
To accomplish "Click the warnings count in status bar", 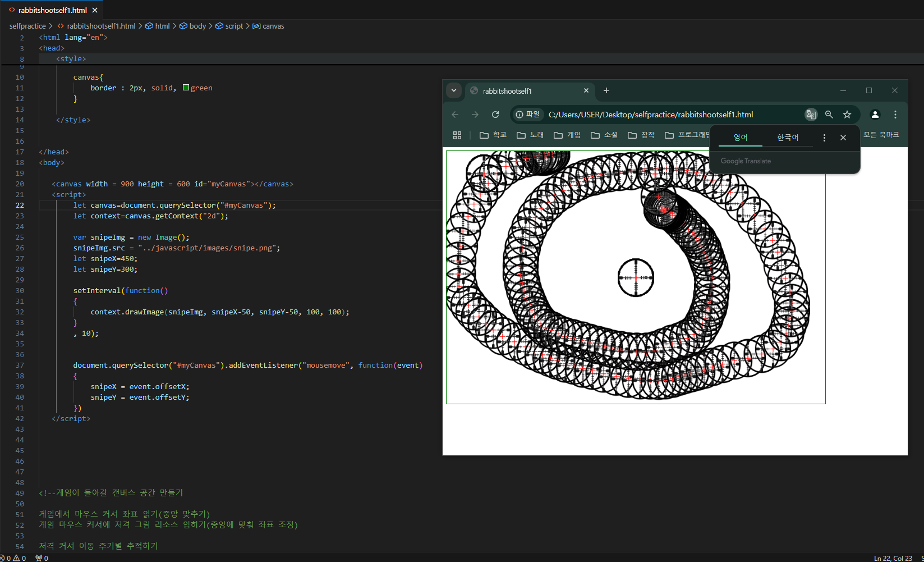I will coord(20,558).
